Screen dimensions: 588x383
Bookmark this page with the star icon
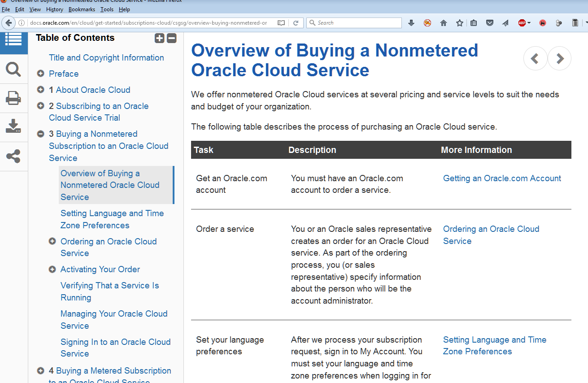click(x=460, y=23)
